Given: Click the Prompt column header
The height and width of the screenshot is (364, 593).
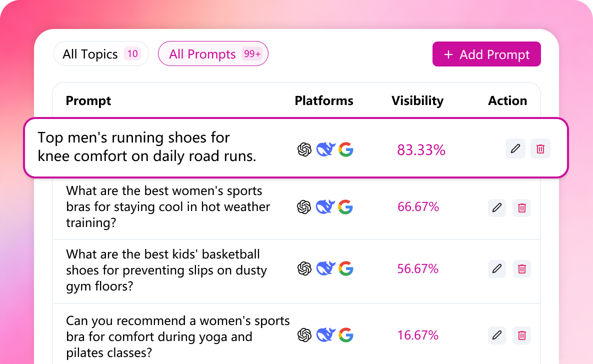Looking at the screenshot, I should [x=88, y=100].
